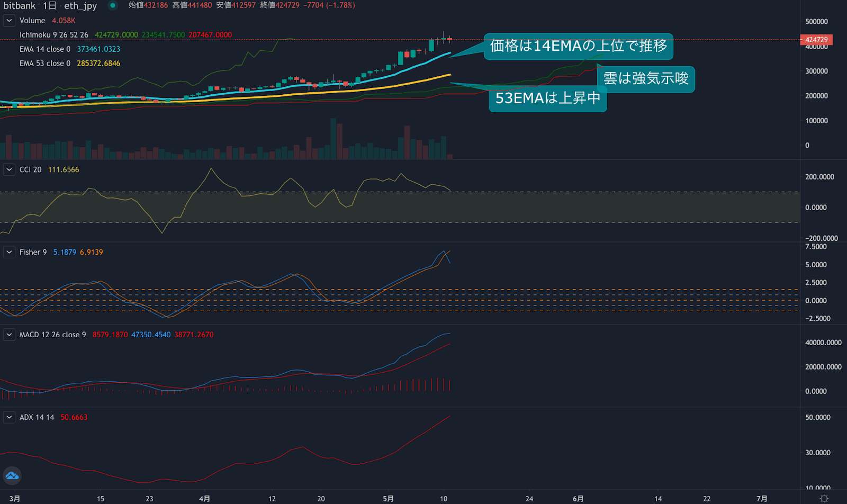Screen dimensions: 847x504
Task: Click the MACD 12 26 close 9 label
Action: click(52, 335)
